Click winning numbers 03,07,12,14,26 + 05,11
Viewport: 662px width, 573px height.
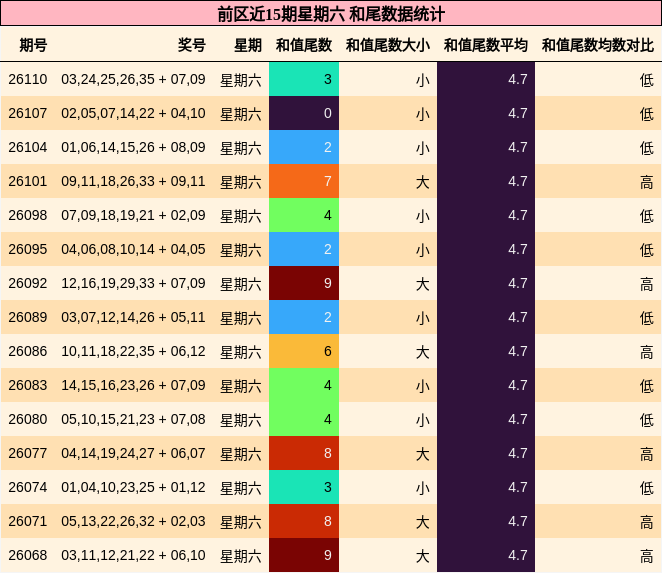click(133, 317)
